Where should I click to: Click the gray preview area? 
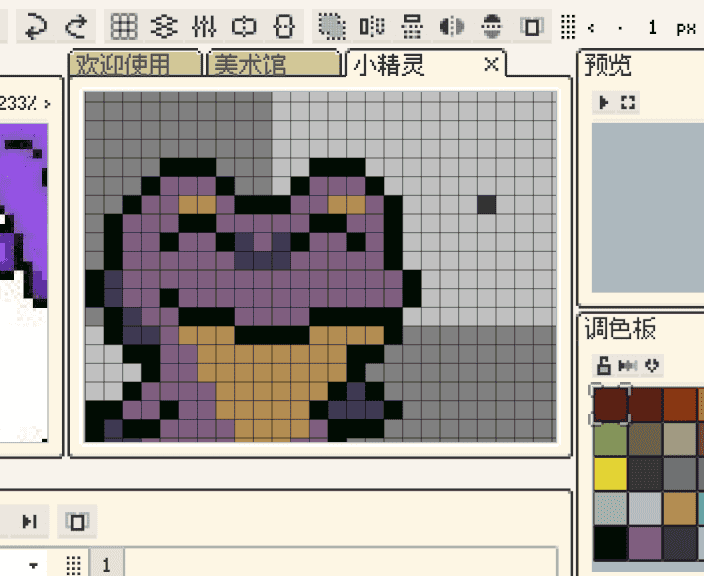tap(647, 207)
